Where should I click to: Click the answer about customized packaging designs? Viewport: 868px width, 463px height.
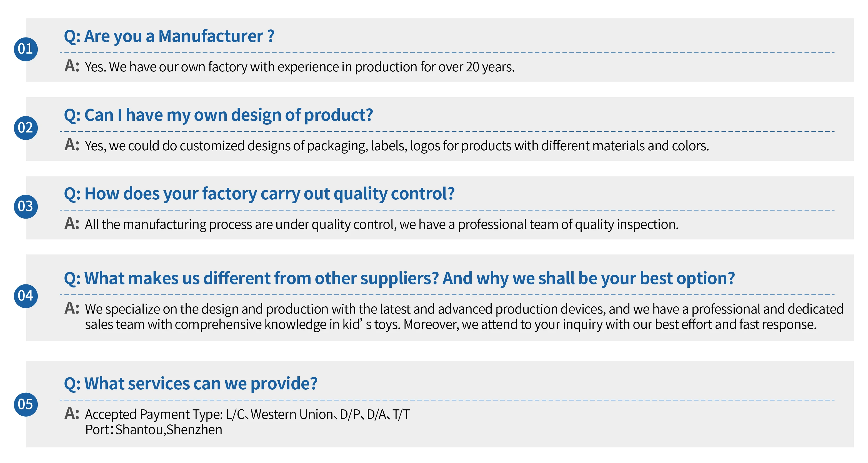coord(397,146)
